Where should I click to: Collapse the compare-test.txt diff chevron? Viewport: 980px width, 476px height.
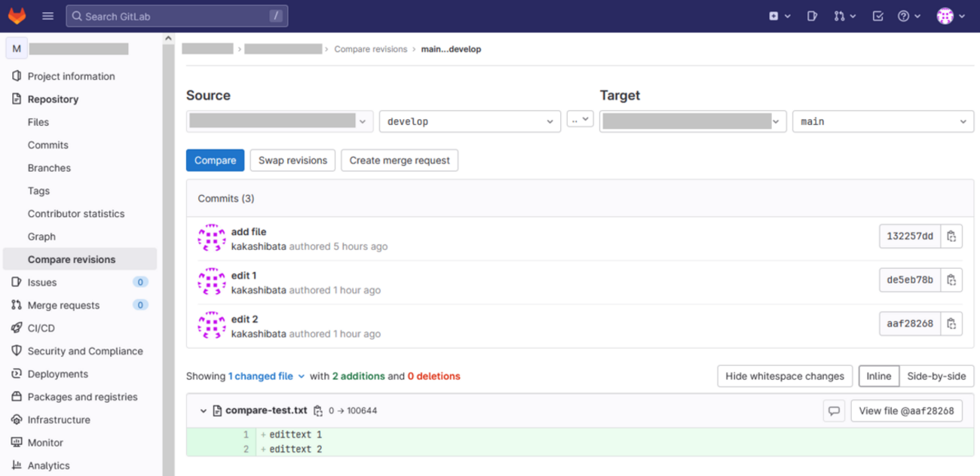204,410
